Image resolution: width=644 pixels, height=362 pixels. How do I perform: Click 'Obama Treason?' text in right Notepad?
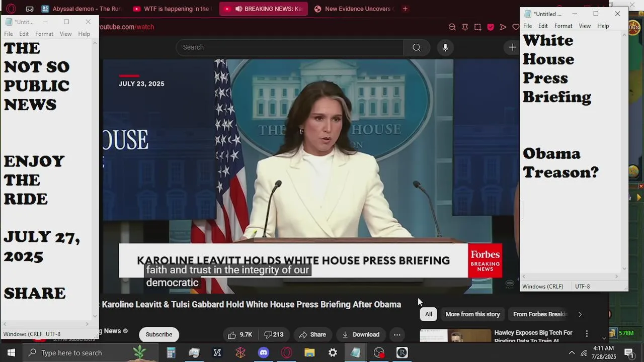(x=560, y=163)
